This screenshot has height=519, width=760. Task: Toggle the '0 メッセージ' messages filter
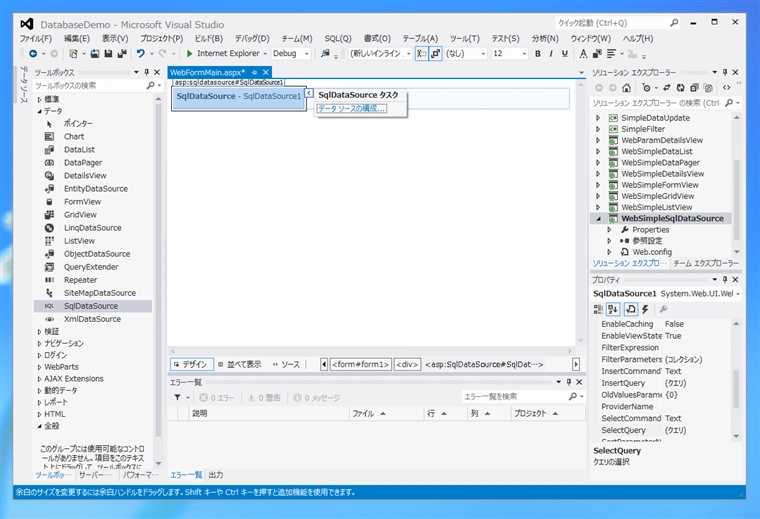(317, 397)
